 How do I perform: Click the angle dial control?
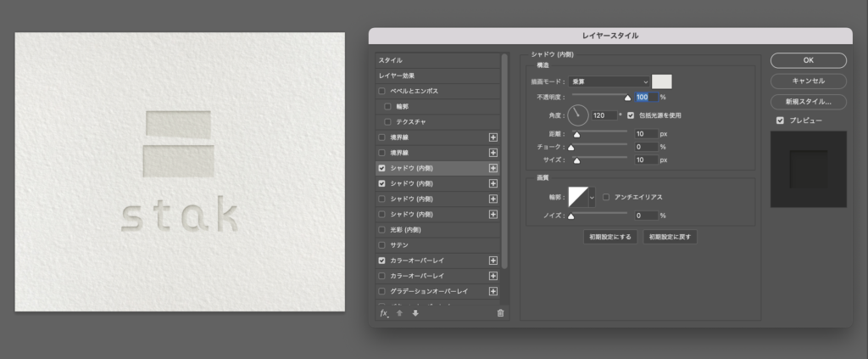click(x=578, y=115)
